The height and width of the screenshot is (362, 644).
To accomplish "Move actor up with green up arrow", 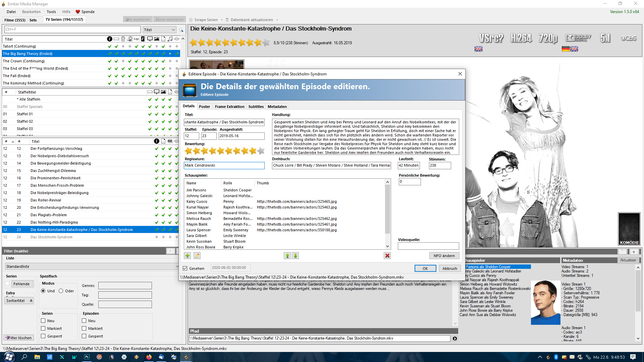I will tap(287, 256).
